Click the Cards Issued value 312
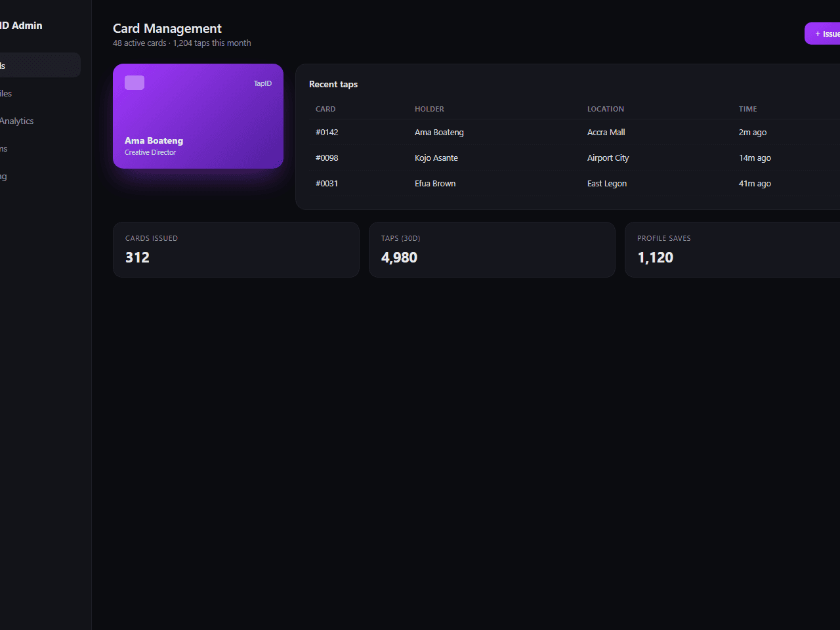 [137, 257]
